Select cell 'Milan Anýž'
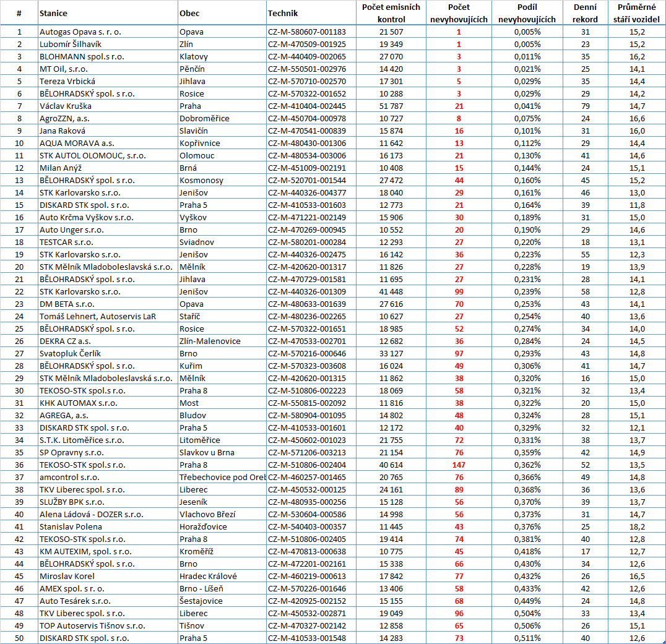Image resolution: width=666 pixels, height=644 pixels. click(108, 168)
